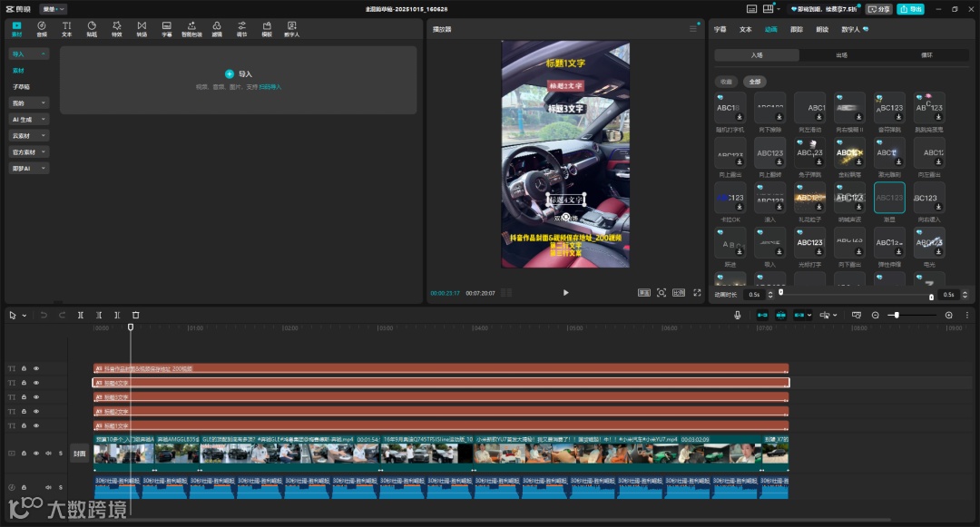980x527 pixels.
Task: Hide the 标题4文字 track with eye icon
Action: click(36, 383)
